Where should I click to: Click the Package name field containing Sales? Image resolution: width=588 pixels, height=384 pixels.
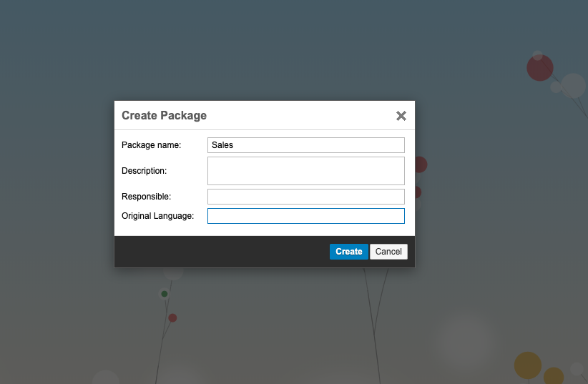click(306, 145)
